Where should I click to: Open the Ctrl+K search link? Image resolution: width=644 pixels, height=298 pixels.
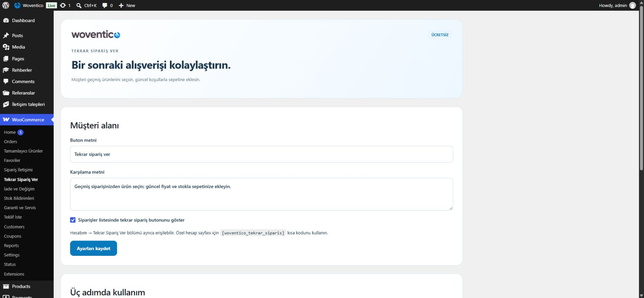(86, 6)
